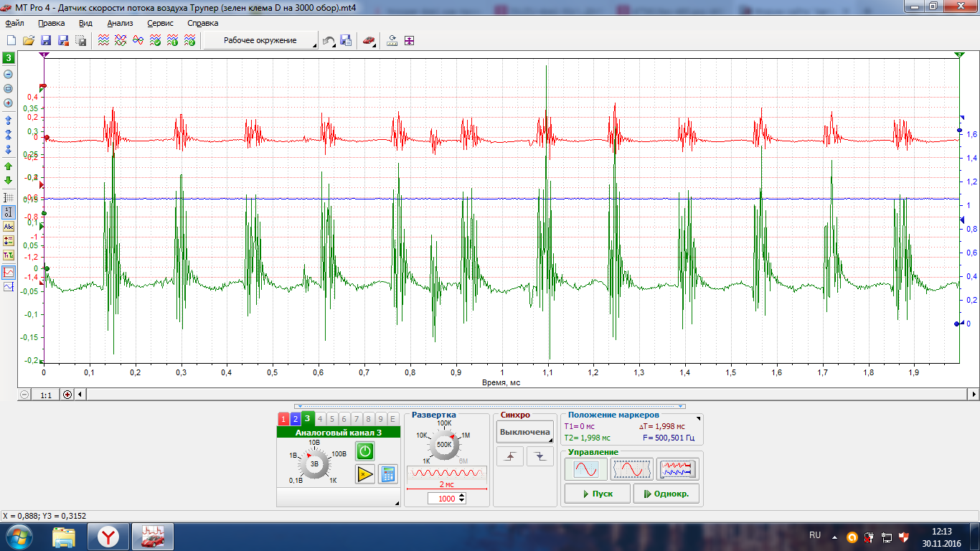Click the minus zoom icon at top of left sidebar

(9, 74)
